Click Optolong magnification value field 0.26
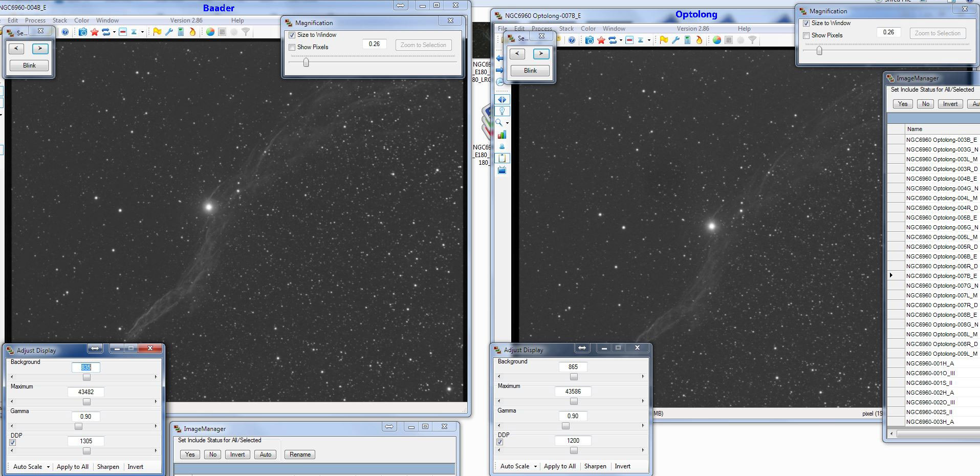The width and height of the screenshot is (980, 476). [x=888, y=32]
